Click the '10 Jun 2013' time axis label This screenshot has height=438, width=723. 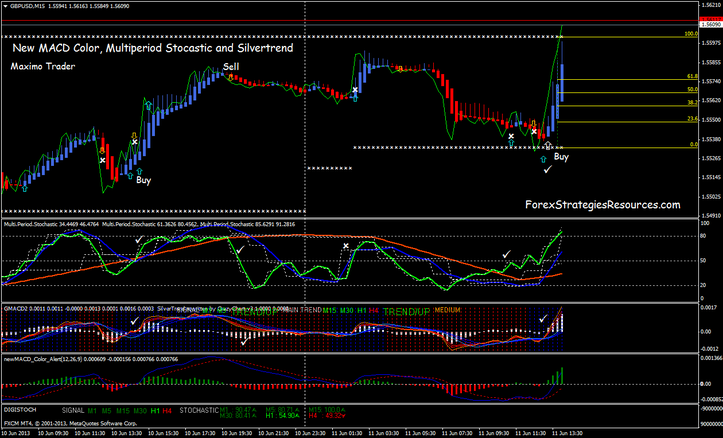point(16,433)
